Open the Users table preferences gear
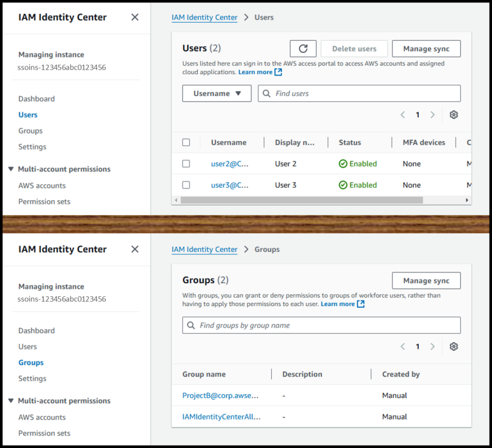This screenshot has width=492, height=448. pyautogui.click(x=453, y=114)
